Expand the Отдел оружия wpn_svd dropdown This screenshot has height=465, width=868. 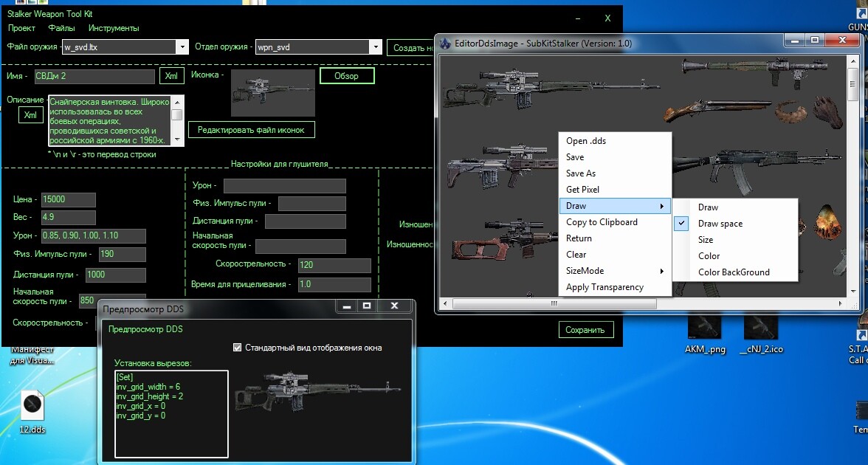[x=375, y=47]
